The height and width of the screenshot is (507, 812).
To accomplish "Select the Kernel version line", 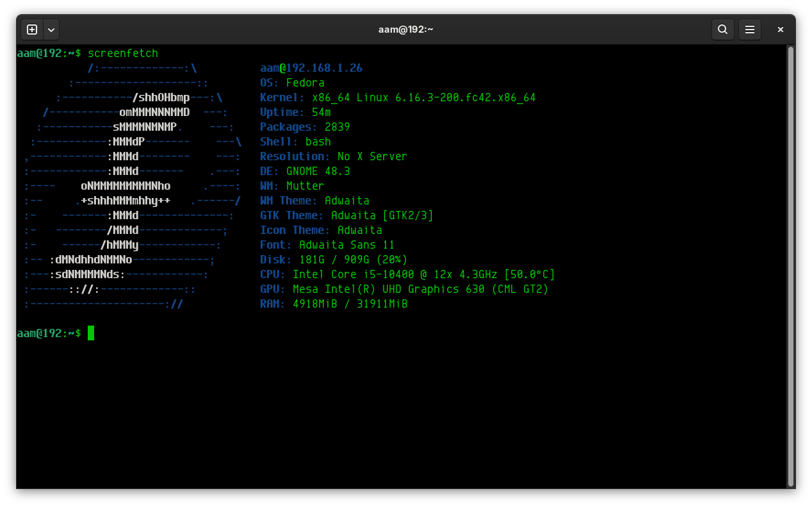I will coord(398,97).
